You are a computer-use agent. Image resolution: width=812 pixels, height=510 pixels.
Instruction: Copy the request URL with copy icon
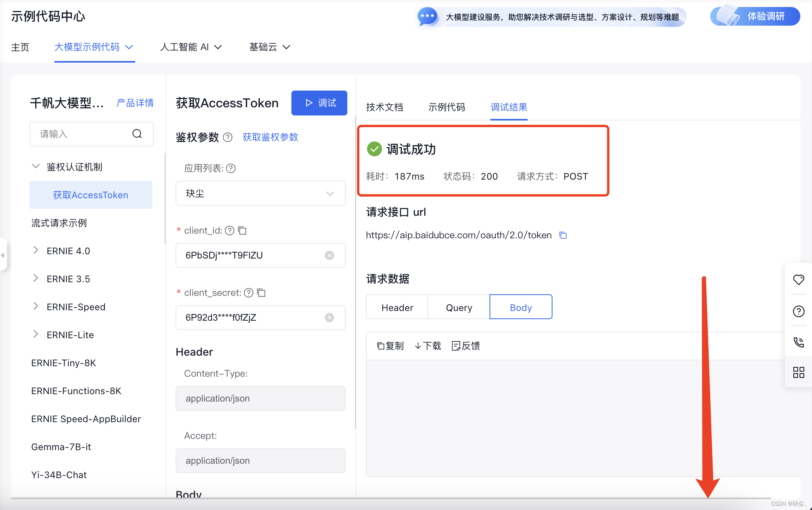[563, 235]
